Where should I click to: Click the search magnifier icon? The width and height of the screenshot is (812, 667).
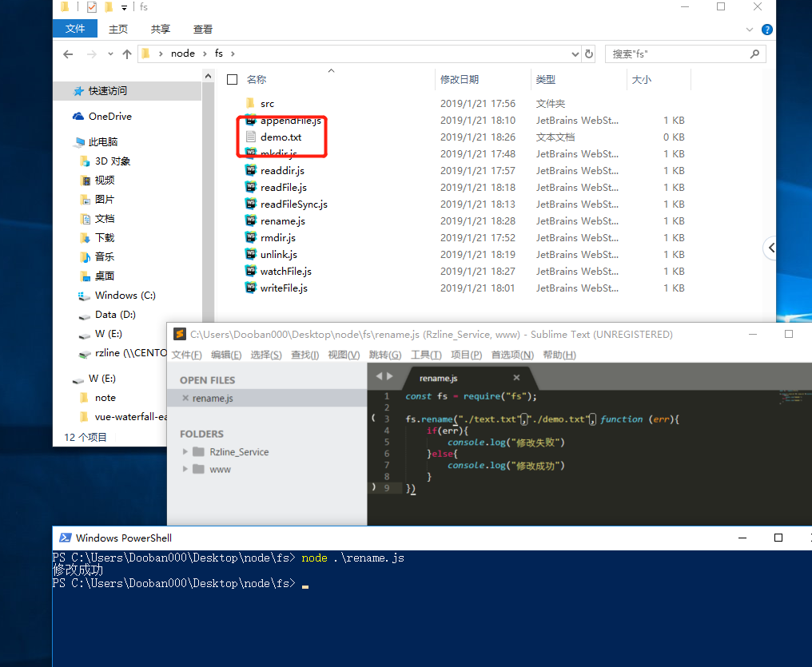754,54
